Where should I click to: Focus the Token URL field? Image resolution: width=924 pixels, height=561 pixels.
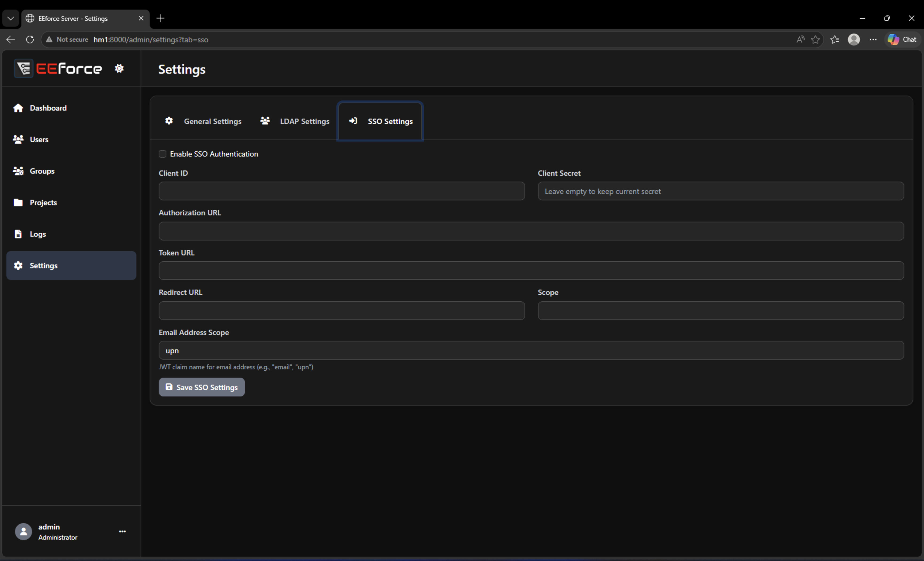[531, 271]
